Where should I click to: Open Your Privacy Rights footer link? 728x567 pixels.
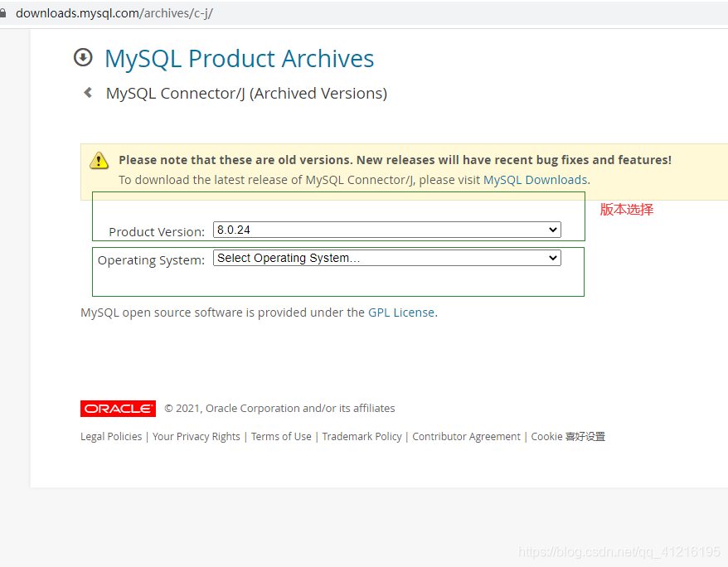pos(197,437)
